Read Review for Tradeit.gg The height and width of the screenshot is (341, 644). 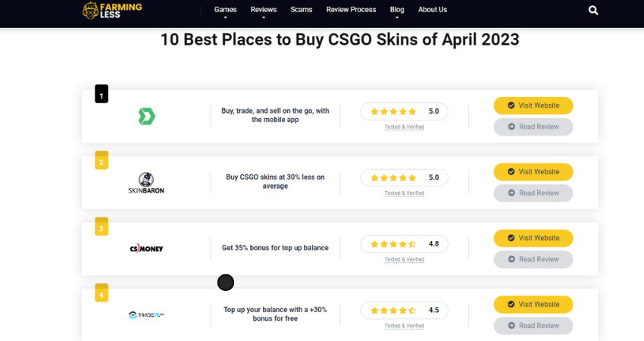click(533, 326)
